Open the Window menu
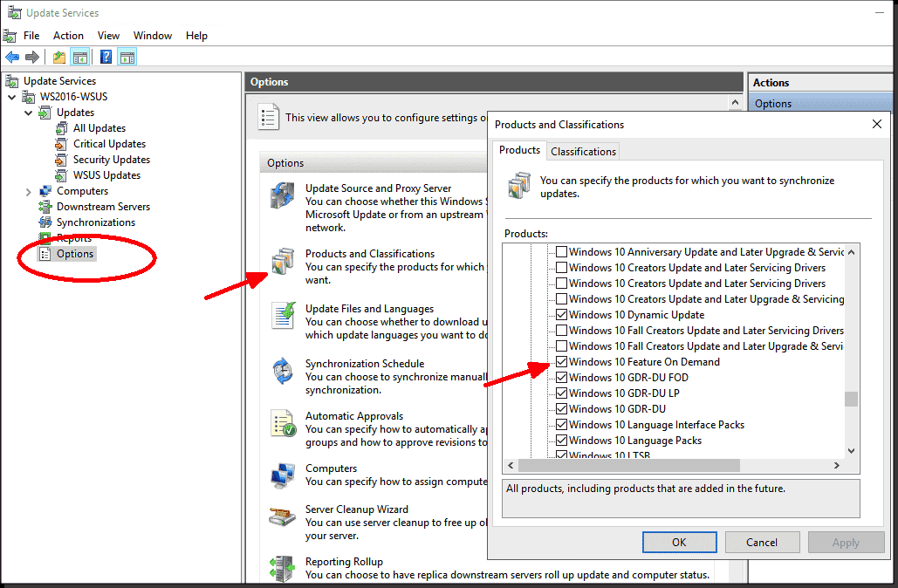The height and width of the screenshot is (588, 898). pos(153,36)
